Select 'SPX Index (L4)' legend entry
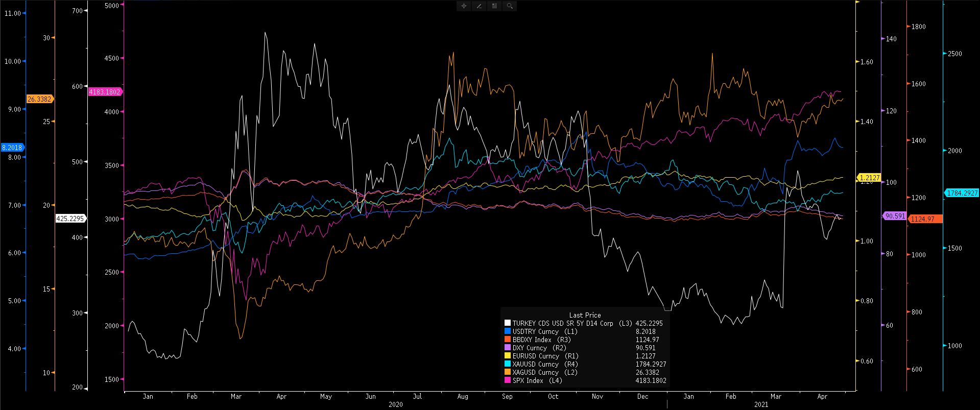This screenshot has width=980, height=410. (x=537, y=380)
